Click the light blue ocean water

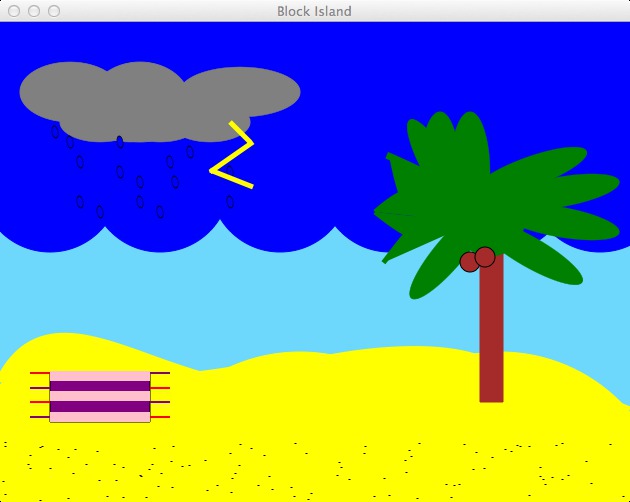(250, 300)
